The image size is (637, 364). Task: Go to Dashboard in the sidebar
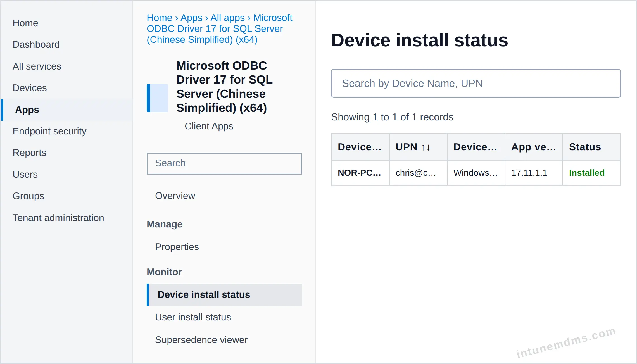[x=36, y=44]
